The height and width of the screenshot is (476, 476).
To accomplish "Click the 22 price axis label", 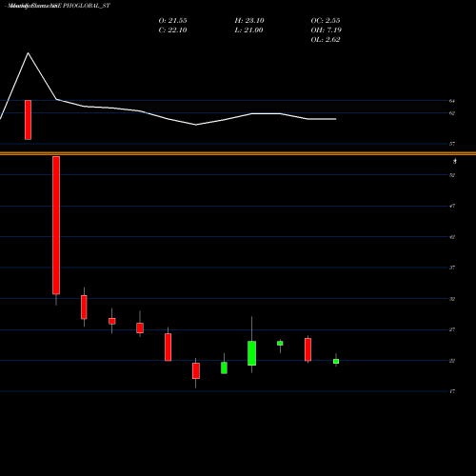I will [x=452, y=361].
